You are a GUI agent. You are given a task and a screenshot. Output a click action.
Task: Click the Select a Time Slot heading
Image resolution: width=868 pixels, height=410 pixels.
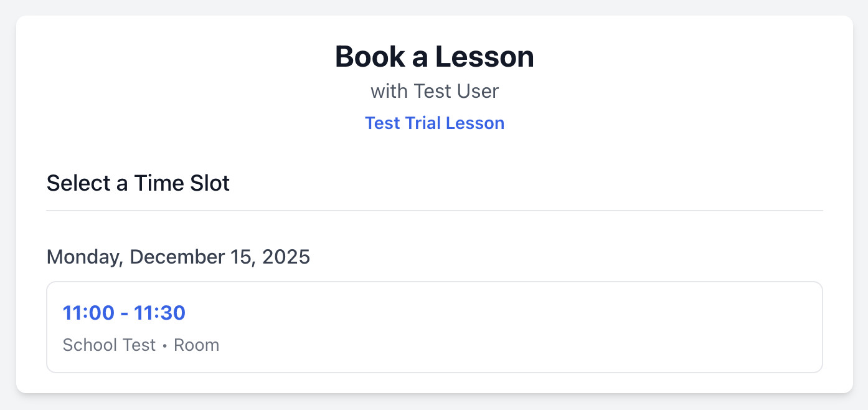[x=138, y=183]
